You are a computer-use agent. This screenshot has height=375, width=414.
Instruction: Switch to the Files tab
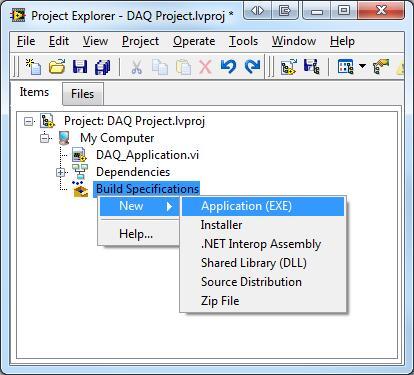click(83, 94)
